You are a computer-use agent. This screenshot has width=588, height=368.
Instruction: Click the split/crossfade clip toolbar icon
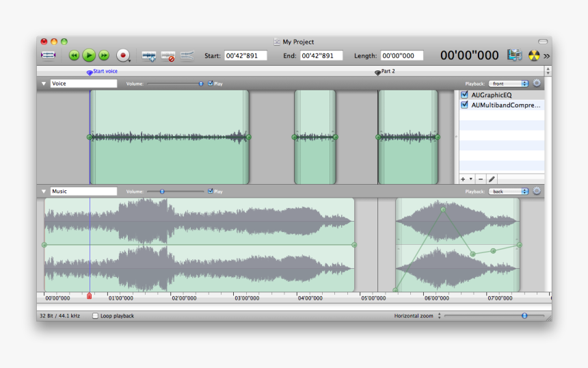[x=187, y=56]
